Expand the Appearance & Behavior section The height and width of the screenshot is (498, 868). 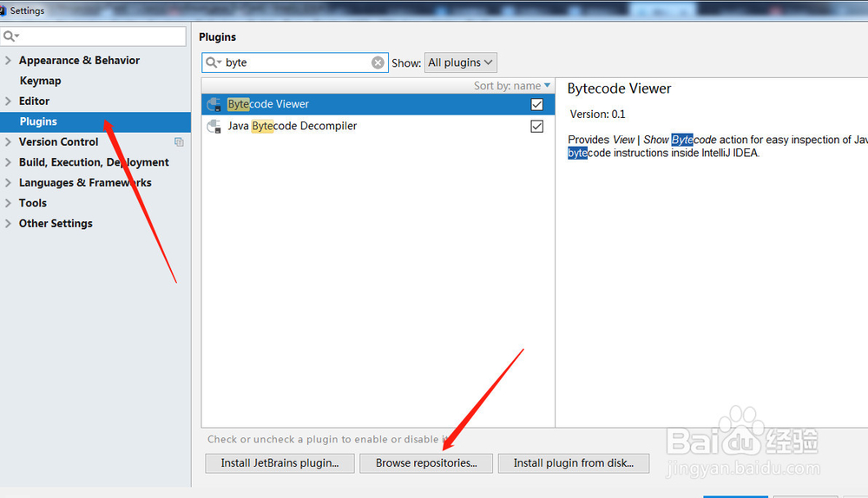tap(8, 61)
